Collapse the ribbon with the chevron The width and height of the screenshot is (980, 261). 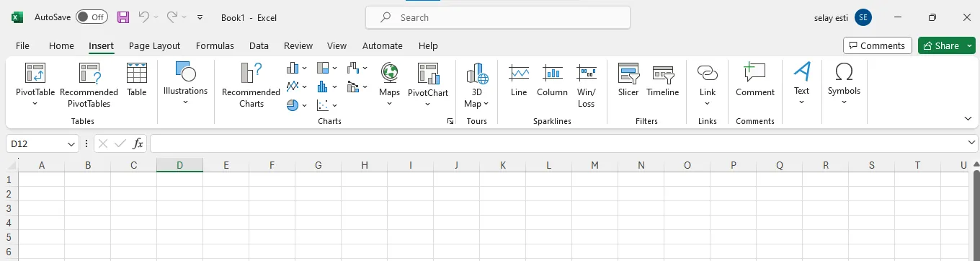[968, 119]
